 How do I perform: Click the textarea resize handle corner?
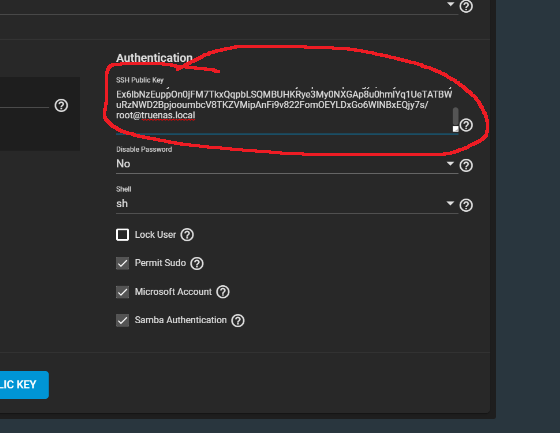[x=455, y=129]
